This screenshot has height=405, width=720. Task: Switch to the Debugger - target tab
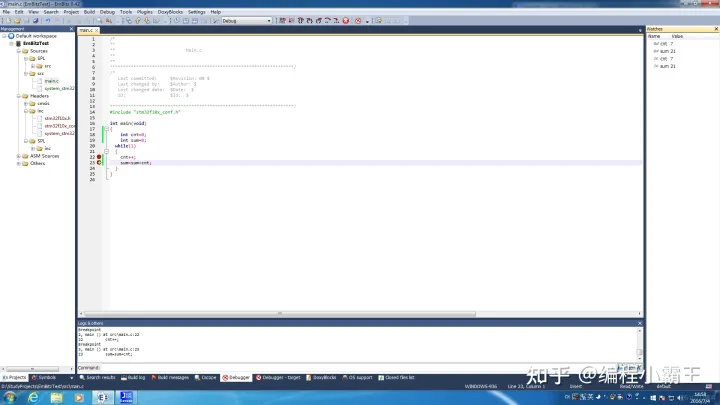[278, 377]
